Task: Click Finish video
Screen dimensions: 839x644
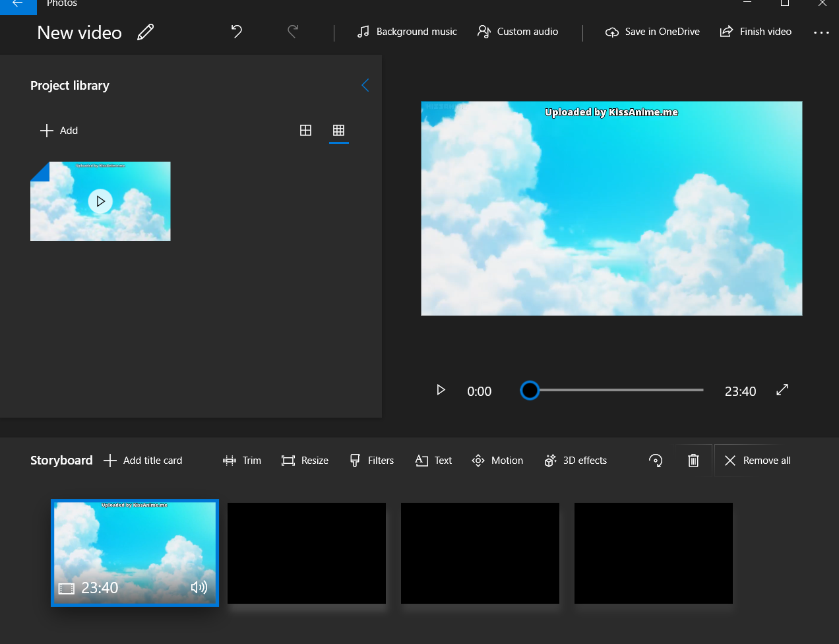Action: tap(756, 31)
